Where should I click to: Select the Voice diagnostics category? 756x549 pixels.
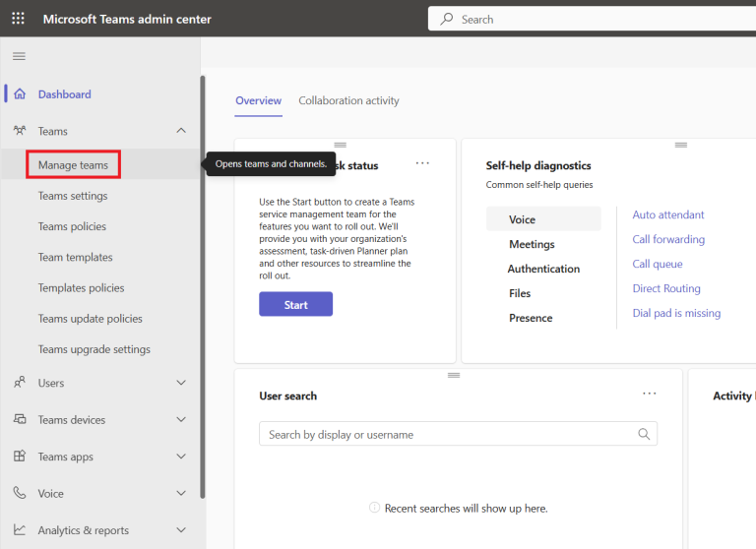point(543,219)
